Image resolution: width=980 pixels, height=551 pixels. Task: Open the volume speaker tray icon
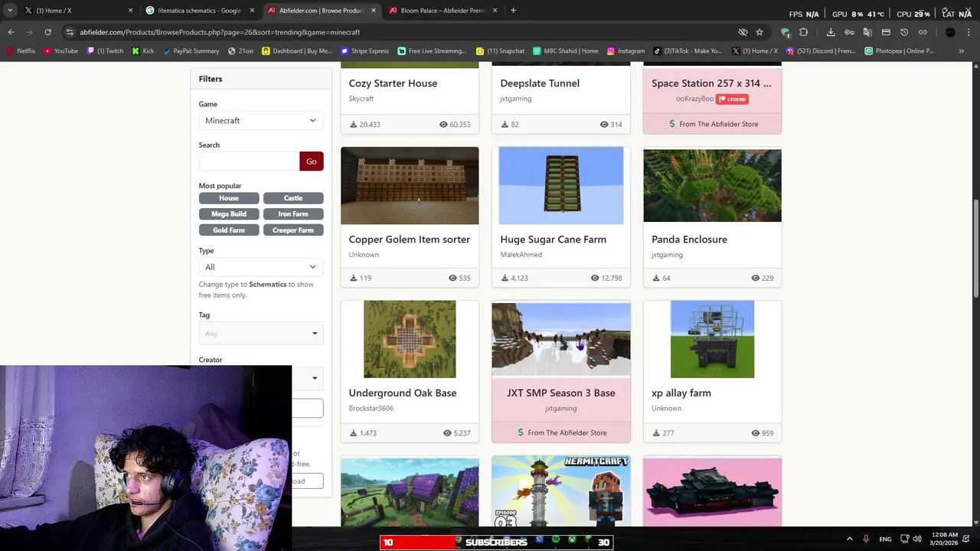(917, 539)
